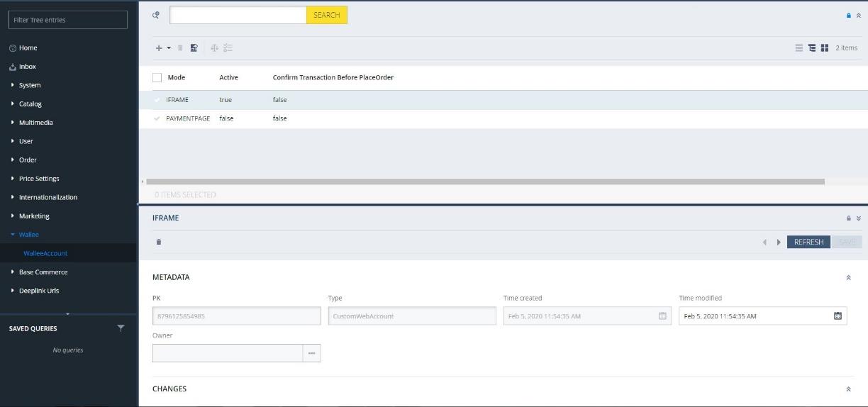868x407 pixels.
Task: Click the advanced search toggle icon
Action: (x=156, y=15)
